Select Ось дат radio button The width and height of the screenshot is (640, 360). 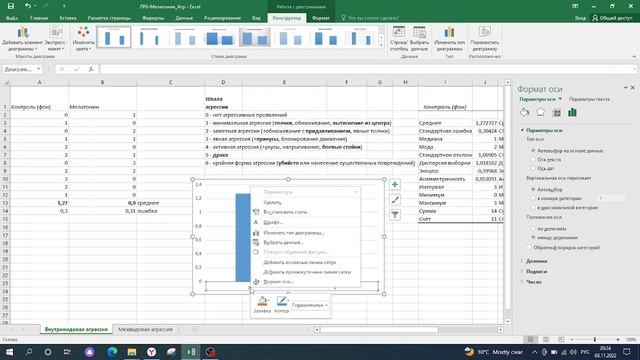533,168
